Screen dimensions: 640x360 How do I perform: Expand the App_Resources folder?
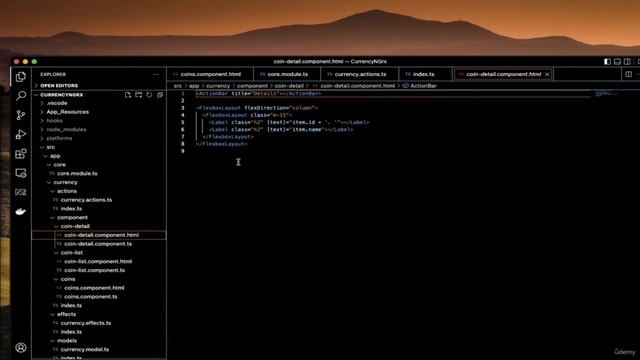(x=99, y=112)
